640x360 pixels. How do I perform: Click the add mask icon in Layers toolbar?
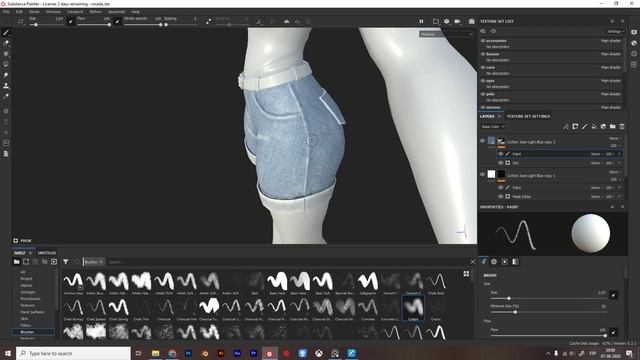point(575,127)
